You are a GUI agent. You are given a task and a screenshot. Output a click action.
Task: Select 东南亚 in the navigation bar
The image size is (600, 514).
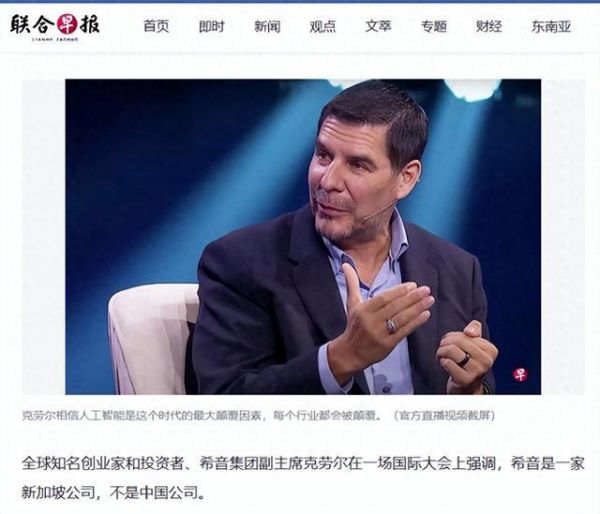[551, 26]
